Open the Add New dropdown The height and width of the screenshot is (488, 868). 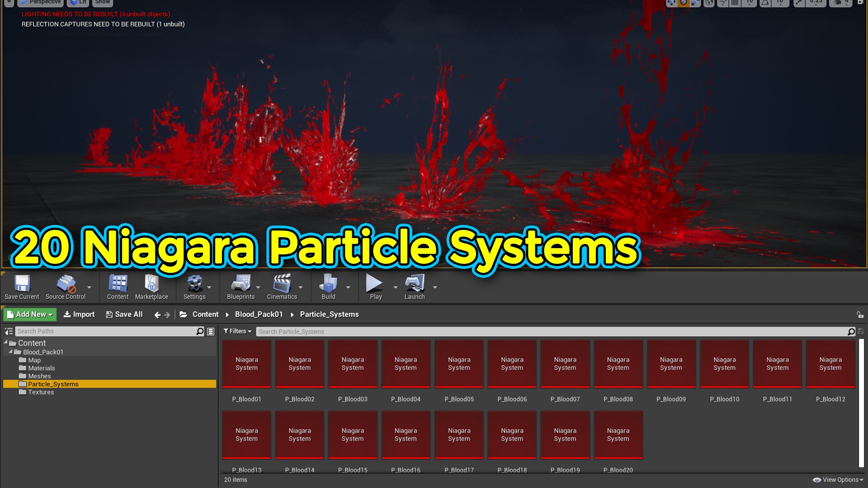(29, 314)
